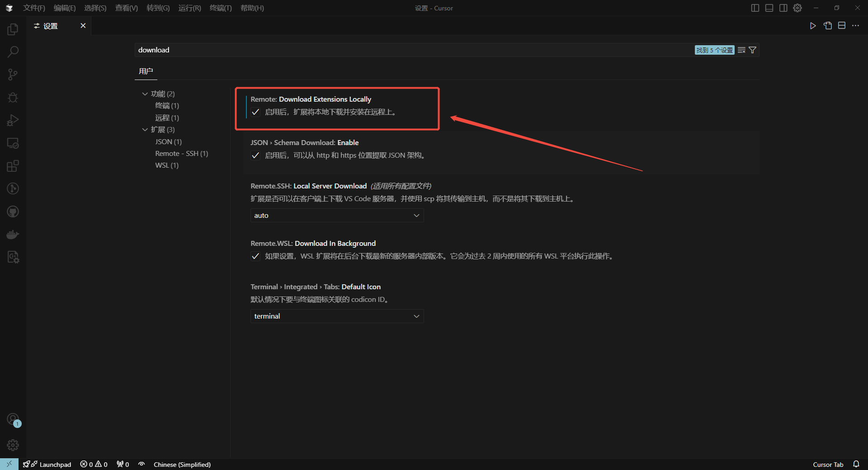Click Terminal Integrated Tabs Default Icon title
Screen dimensions: 868x470
[x=316, y=287]
